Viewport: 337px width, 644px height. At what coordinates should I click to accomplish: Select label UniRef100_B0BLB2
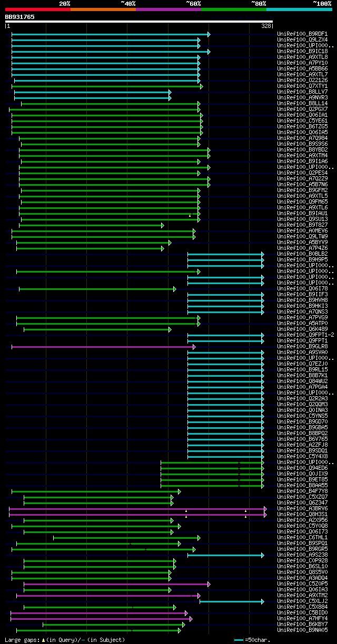[302, 254]
